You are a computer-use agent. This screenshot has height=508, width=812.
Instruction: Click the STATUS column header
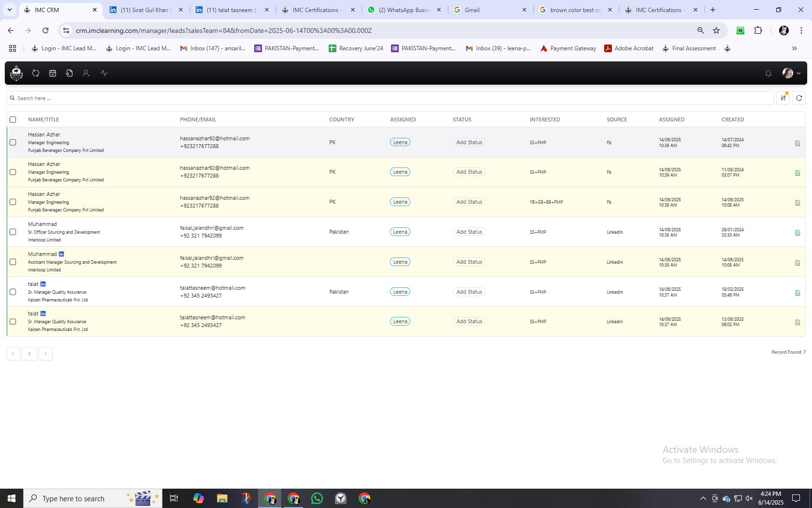click(462, 120)
